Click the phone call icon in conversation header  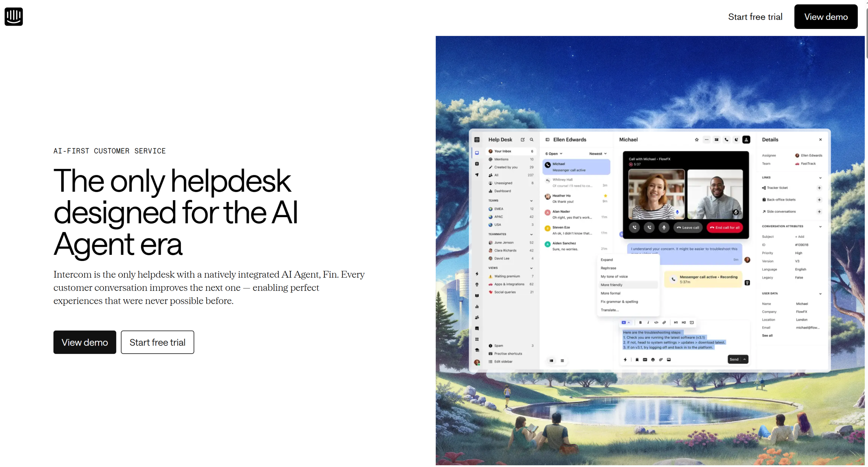(726, 139)
